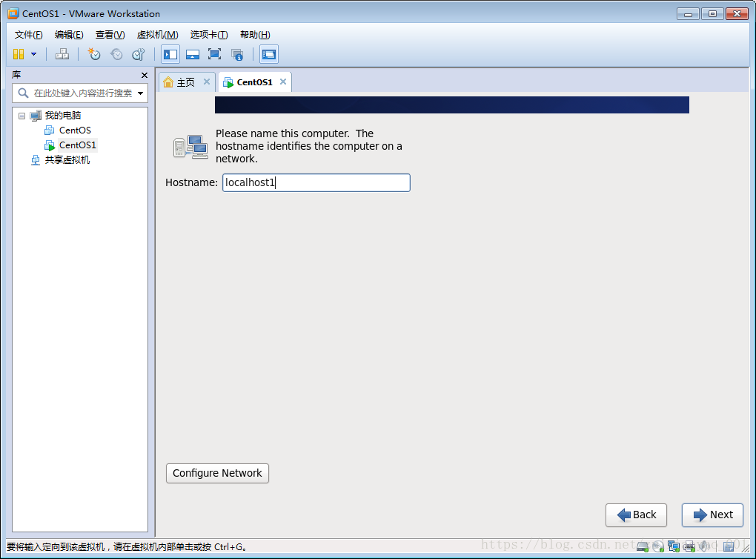Close the 库 library panel

pos(145,75)
